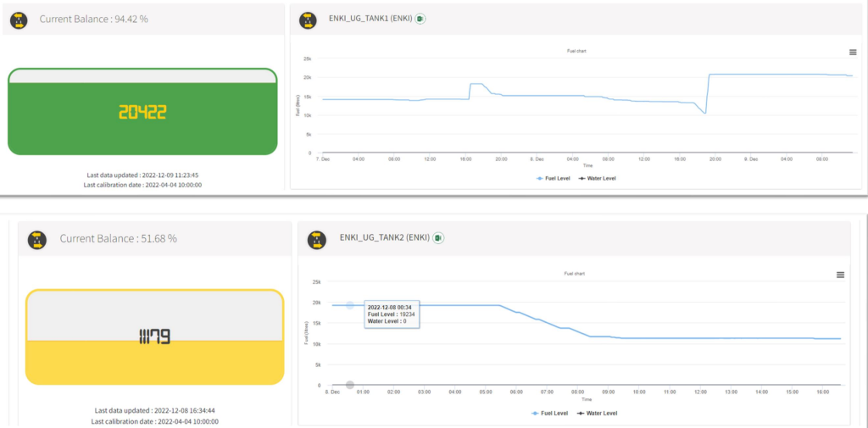Export ENKI_UG_TANK1 data via Excel icon

[x=420, y=19]
